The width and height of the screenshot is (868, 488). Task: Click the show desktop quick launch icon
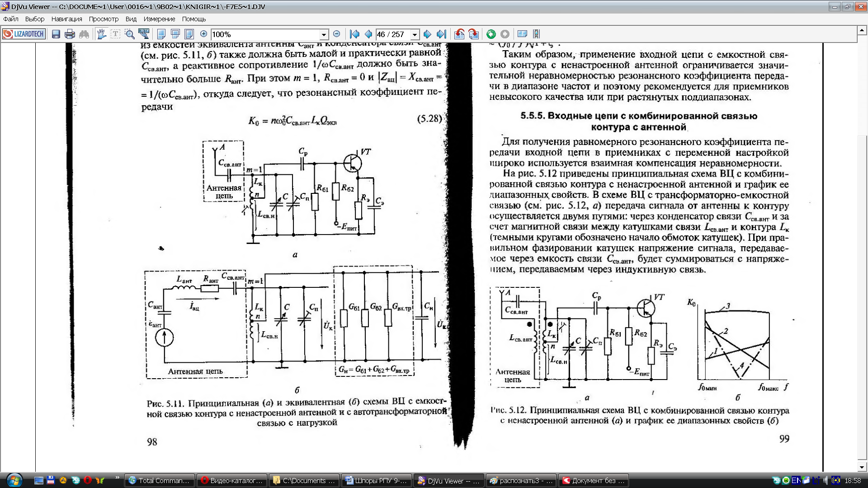tap(39, 480)
